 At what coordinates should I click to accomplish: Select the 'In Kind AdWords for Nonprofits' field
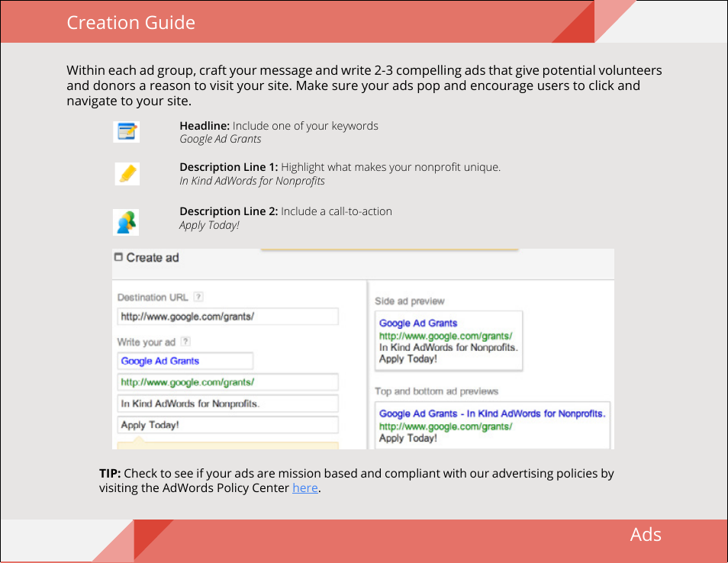[227, 404]
